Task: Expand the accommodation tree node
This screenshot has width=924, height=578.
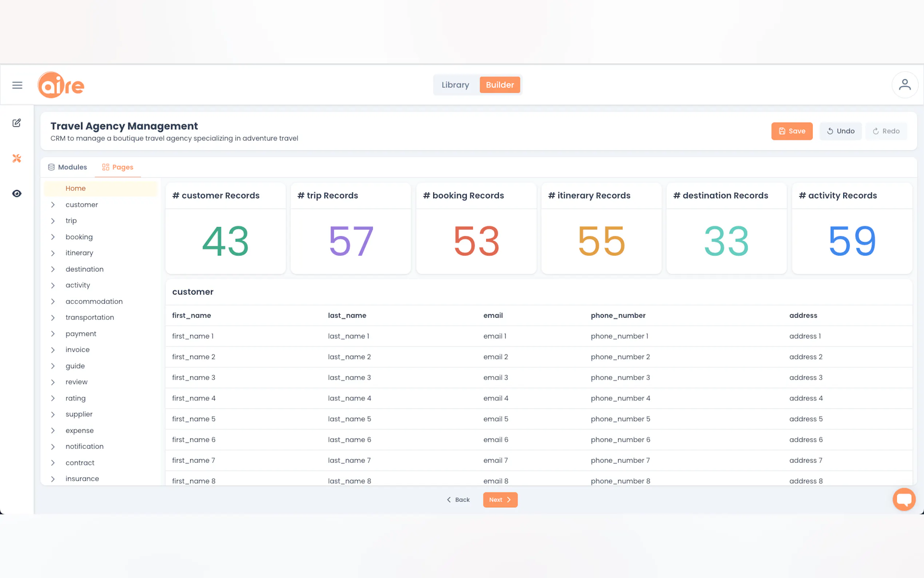Action: 53,301
